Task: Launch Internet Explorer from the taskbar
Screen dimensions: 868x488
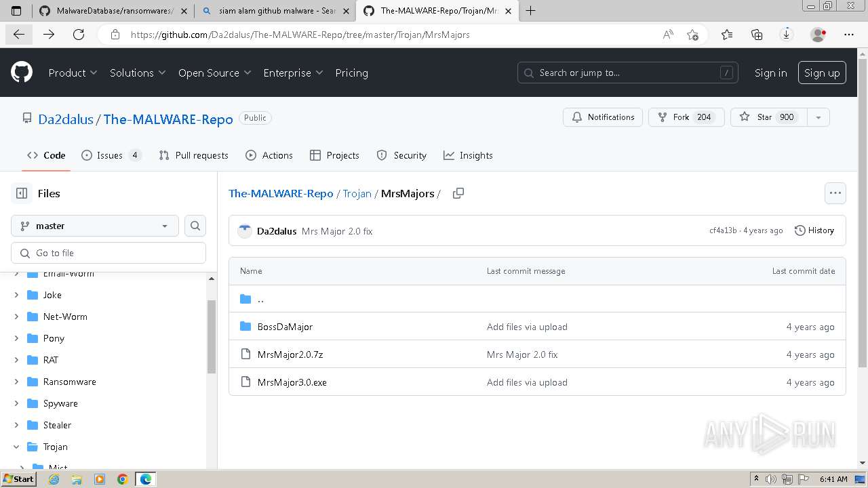Action: coord(54,479)
